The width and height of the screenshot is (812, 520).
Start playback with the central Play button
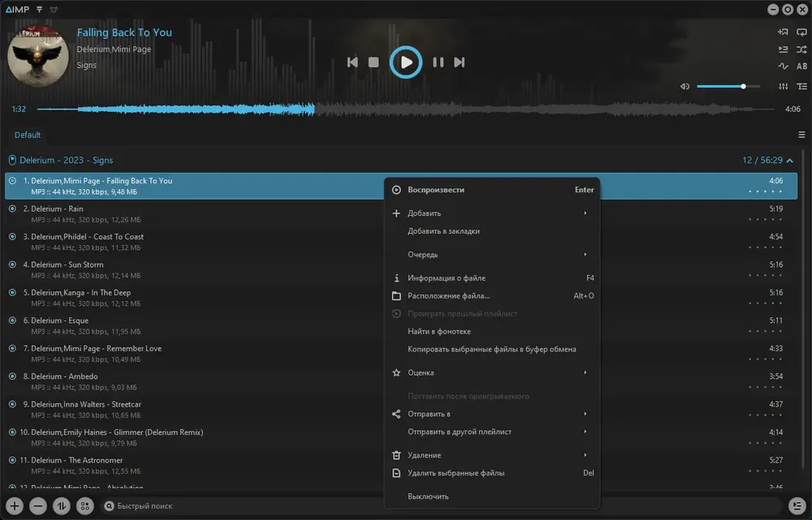point(406,62)
